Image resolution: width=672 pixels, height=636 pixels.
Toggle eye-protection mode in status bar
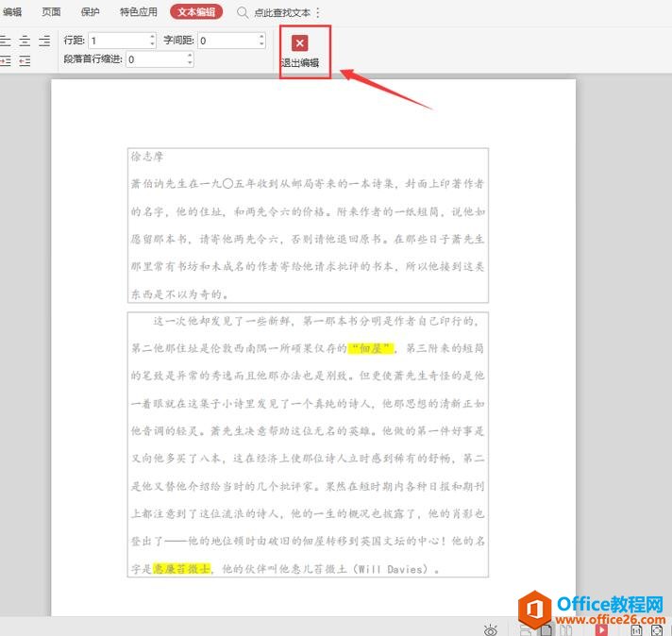pyautogui.click(x=490, y=629)
